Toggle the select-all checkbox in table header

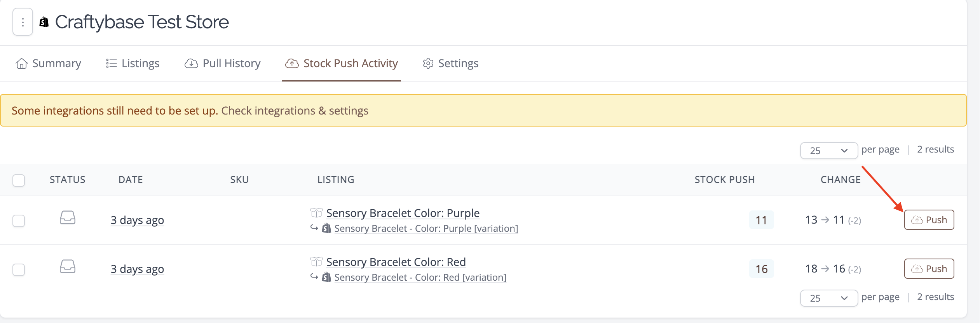point(19,181)
